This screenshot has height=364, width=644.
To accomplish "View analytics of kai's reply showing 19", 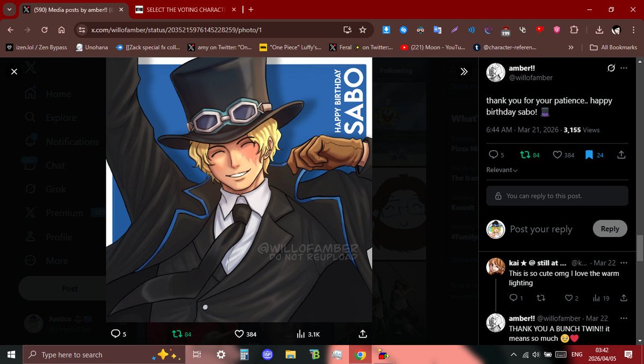I will pos(601,298).
